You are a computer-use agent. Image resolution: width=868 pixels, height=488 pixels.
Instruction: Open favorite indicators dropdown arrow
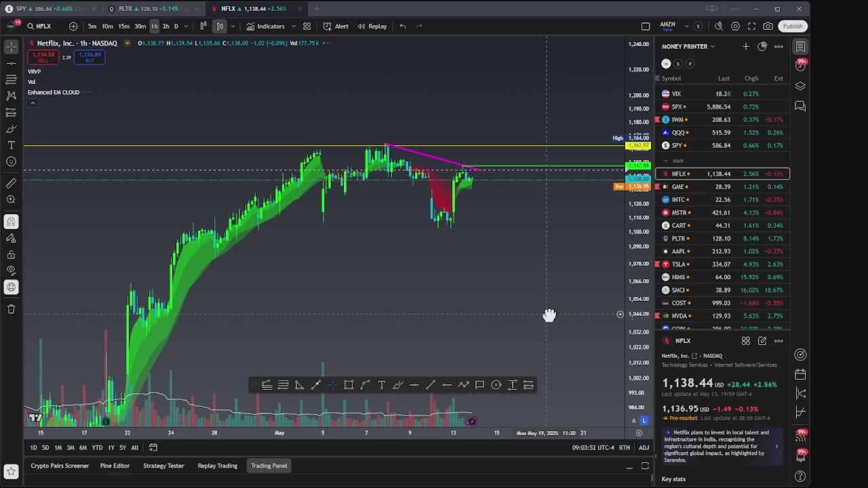[x=293, y=26]
